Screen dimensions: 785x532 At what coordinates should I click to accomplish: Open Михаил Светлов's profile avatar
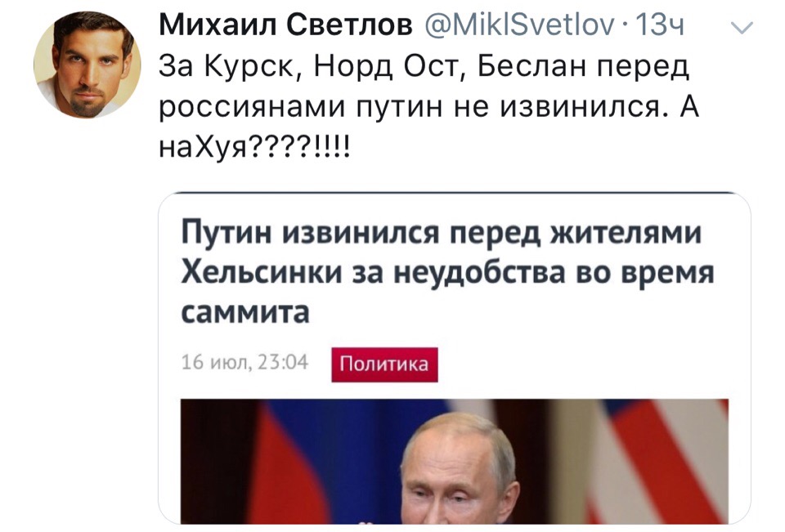87,66
